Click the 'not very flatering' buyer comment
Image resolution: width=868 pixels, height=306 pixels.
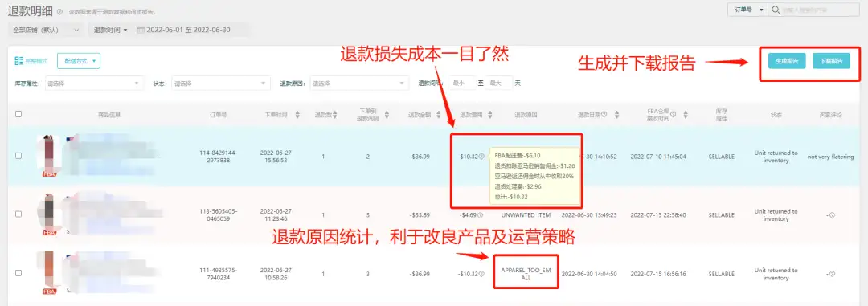(x=830, y=157)
